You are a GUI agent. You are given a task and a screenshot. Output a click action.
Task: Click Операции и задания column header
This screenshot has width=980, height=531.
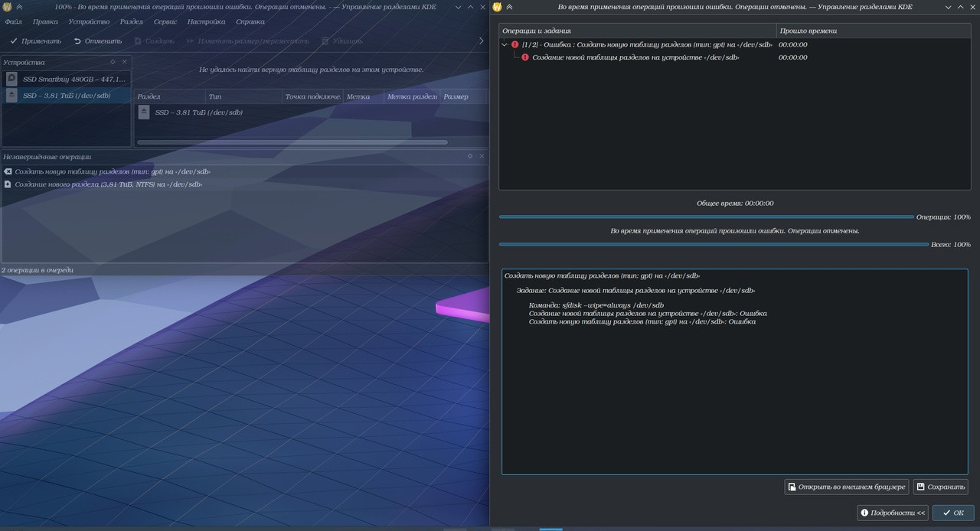coord(638,31)
